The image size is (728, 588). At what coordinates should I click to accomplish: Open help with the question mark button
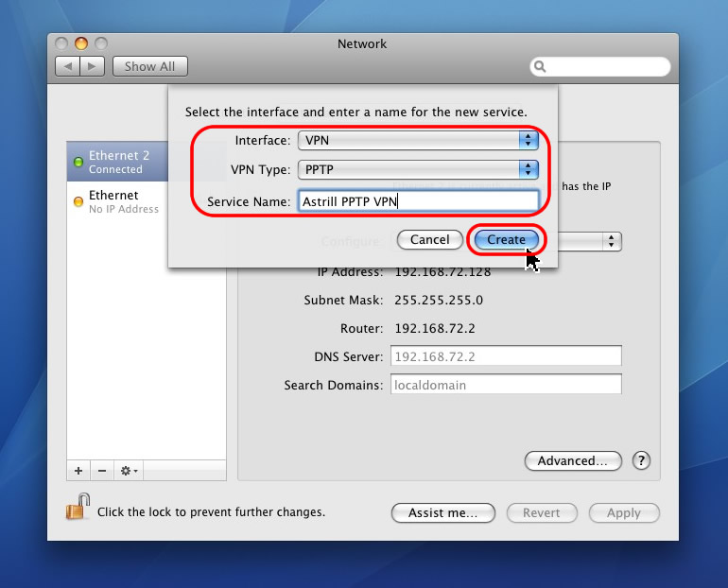pos(641,460)
